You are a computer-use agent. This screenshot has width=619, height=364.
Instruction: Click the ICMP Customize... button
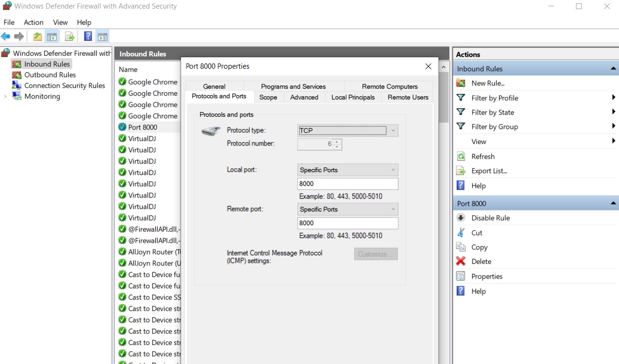(x=376, y=254)
